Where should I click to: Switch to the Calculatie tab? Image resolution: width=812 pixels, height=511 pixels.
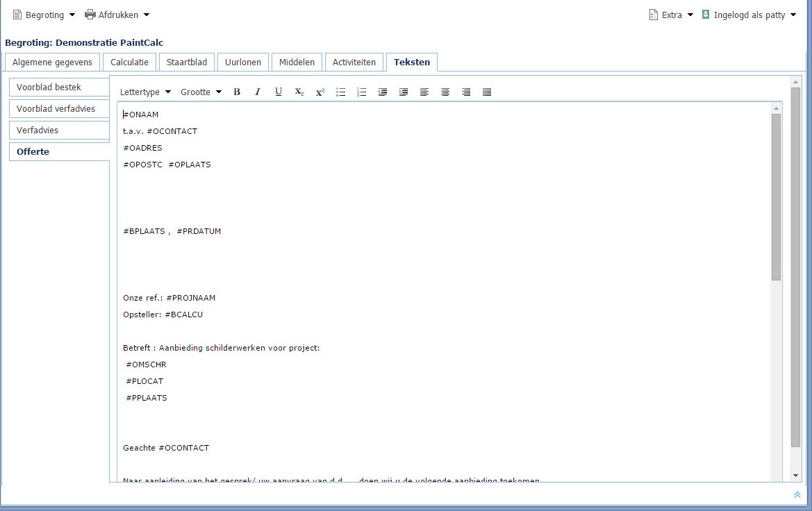[129, 62]
